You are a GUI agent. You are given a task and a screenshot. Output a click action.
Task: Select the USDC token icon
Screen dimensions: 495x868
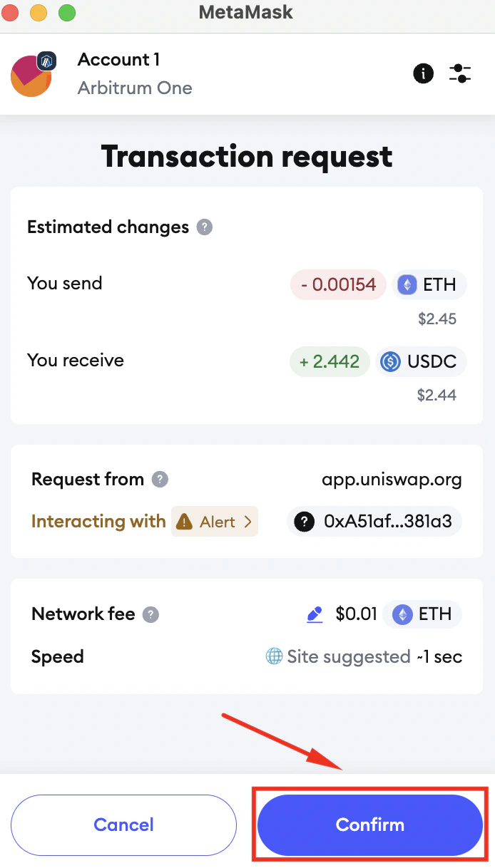[392, 361]
